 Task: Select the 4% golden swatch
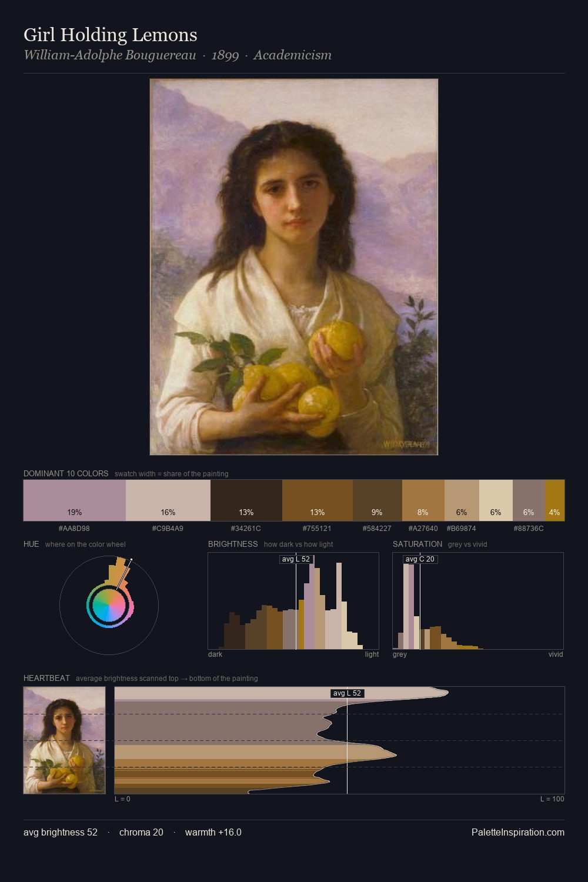click(554, 500)
